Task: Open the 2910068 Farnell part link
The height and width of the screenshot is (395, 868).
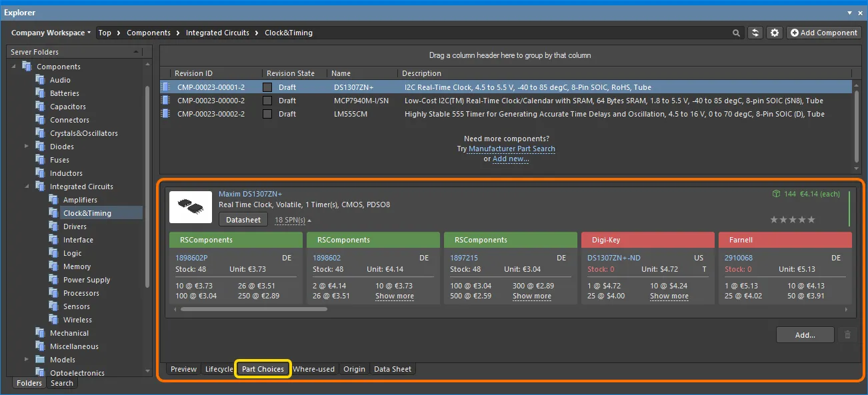Action: click(x=739, y=258)
